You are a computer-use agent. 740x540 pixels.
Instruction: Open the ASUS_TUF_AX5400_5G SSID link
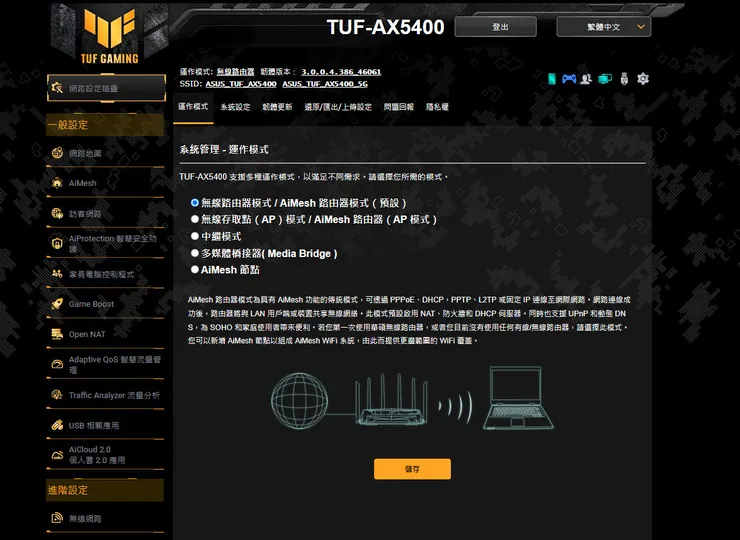(x=325, y=84)
